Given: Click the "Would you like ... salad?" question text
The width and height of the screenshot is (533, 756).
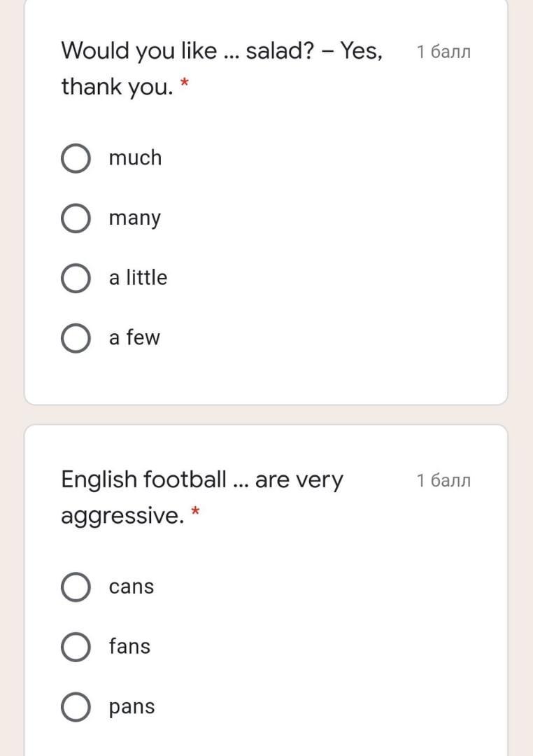Looking at the screenshot, I should point(222,51).
